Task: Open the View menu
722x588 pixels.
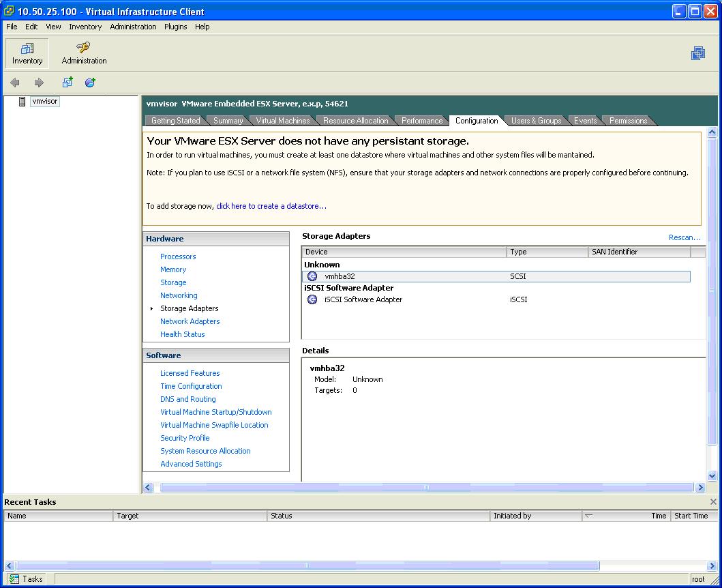Action: click(53, 27)
